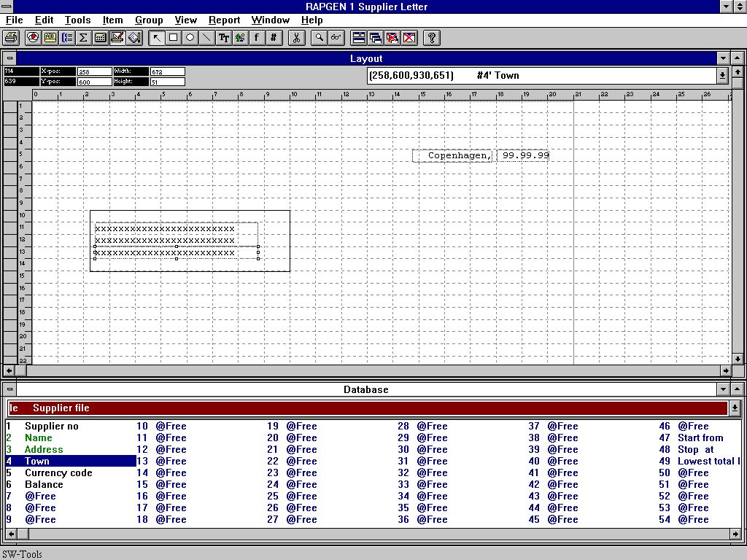This screenshot has width=747, height=560.
Task: Open the Layout window control menu
Action: point(9,58)
